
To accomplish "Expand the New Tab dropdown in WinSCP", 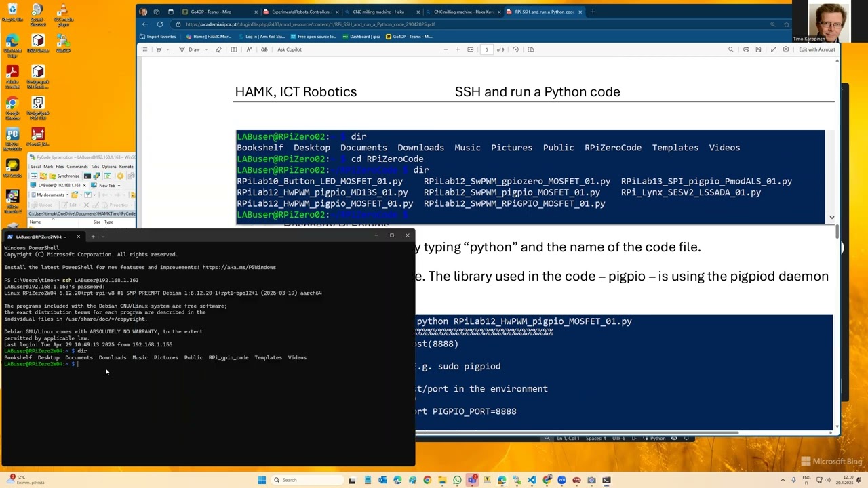I will (x=119, y=185).
